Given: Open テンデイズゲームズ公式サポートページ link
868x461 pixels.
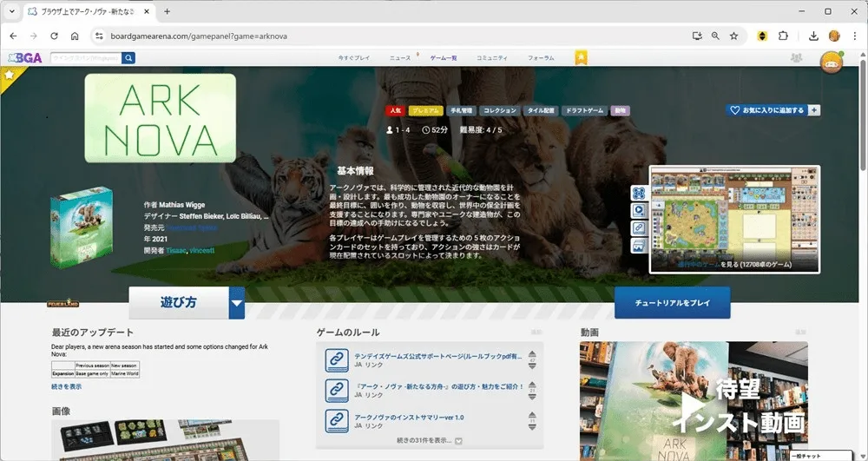Looking at the screenshot, I should 437,357.
